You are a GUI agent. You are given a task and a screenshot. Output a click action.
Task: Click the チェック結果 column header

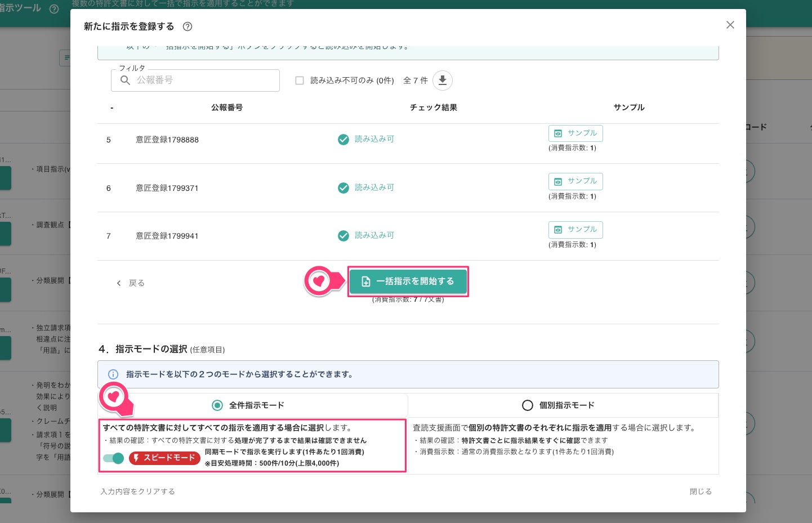434,108
